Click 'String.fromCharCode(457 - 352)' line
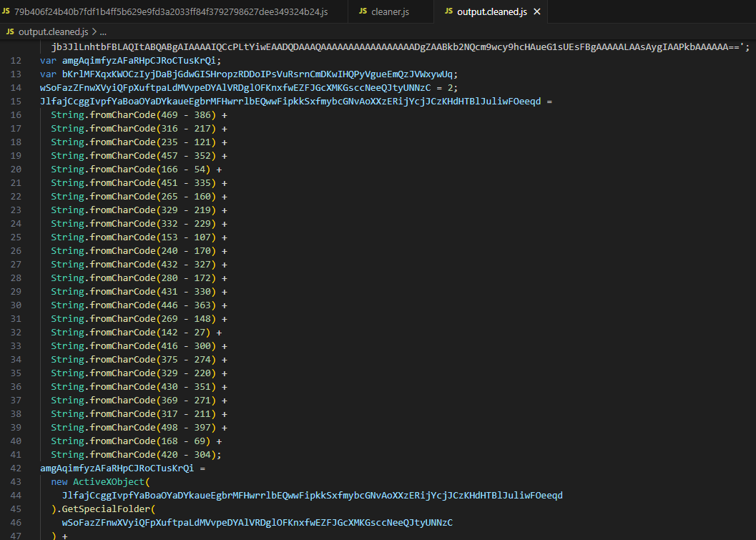756x540 pixels. coord(139,156)
